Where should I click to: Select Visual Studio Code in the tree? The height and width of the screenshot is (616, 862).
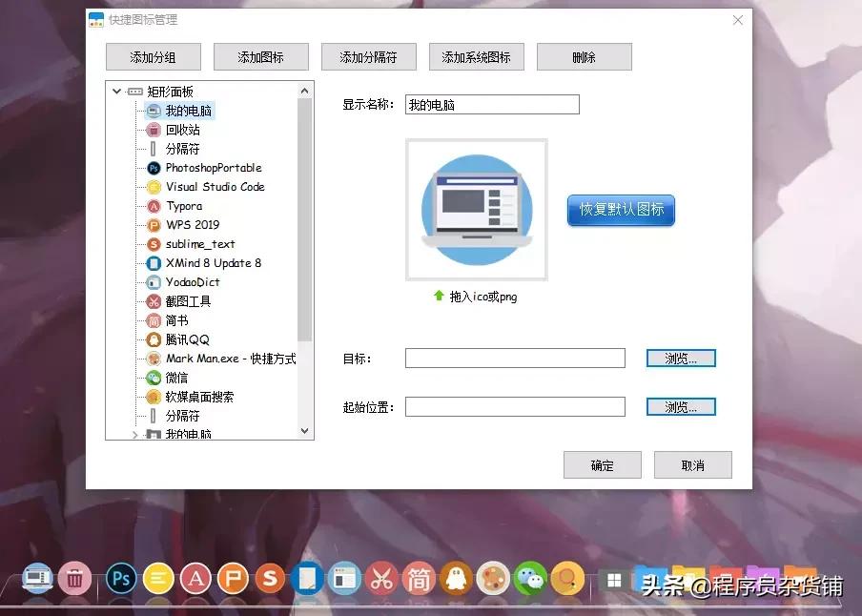tap(209, 187)
